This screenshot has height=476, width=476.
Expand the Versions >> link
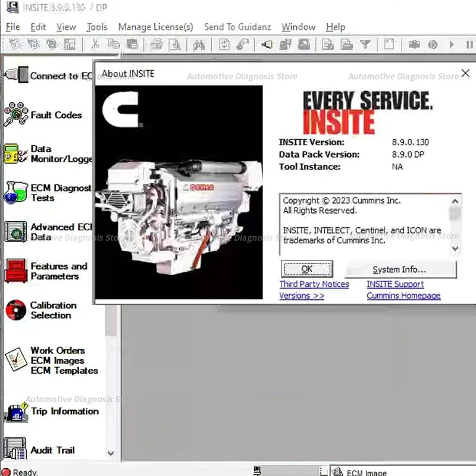point(302,296)
